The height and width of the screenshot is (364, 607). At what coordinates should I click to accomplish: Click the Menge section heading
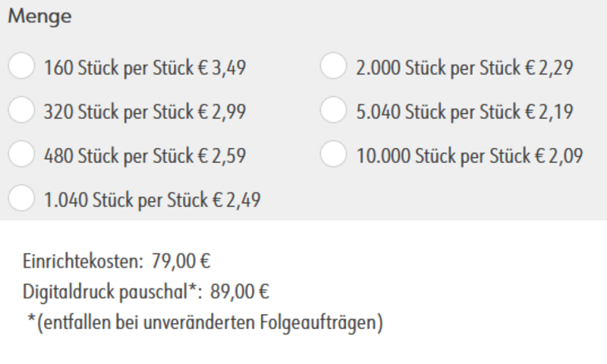click(40, 17)
